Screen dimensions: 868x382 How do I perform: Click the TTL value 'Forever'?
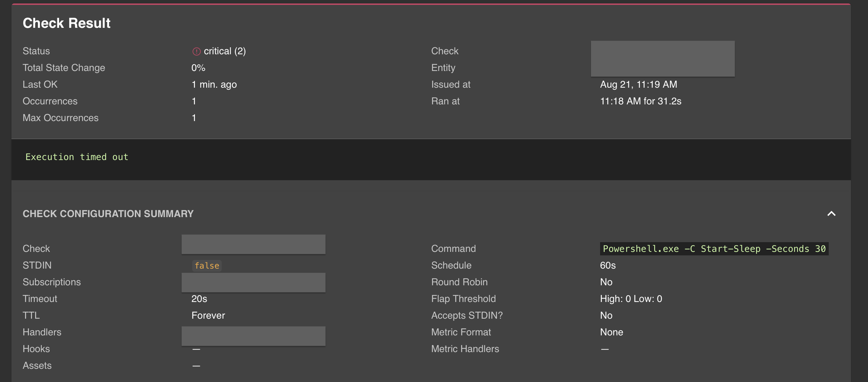208,315
